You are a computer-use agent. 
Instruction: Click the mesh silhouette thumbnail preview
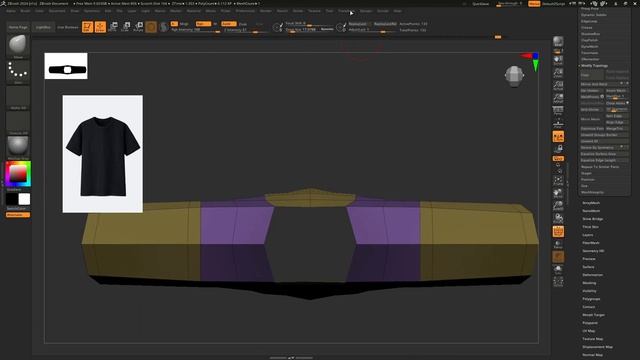coord(66,66)
